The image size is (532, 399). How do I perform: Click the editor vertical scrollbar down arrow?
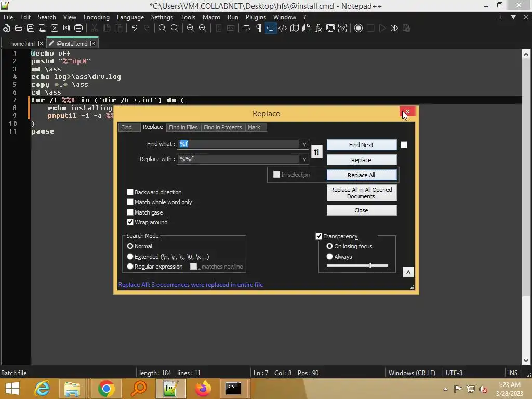tap(526, 361)
